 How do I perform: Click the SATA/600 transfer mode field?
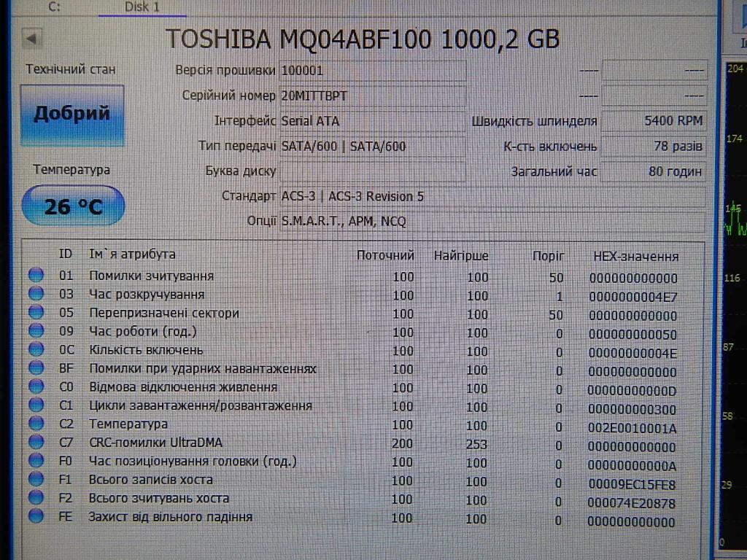(x=373, y=146)
